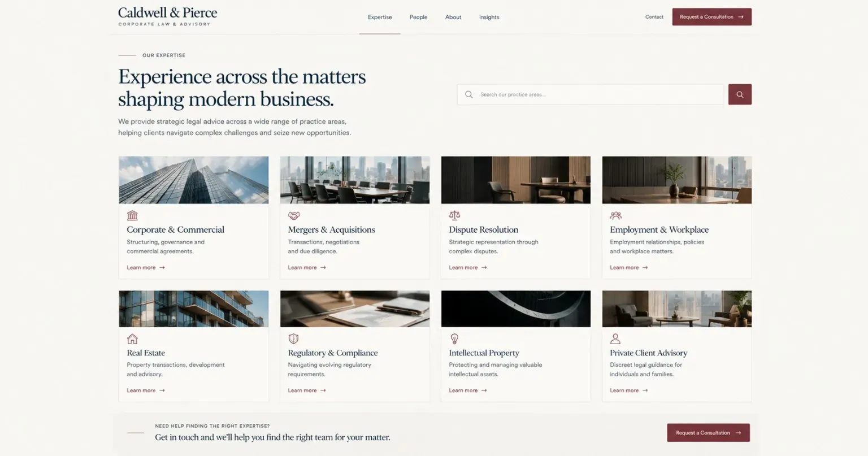The width and height of the screenshot is (868, 456).
Task: Click the 'Dispute Resolution' card title
Action: click(484, 229)
